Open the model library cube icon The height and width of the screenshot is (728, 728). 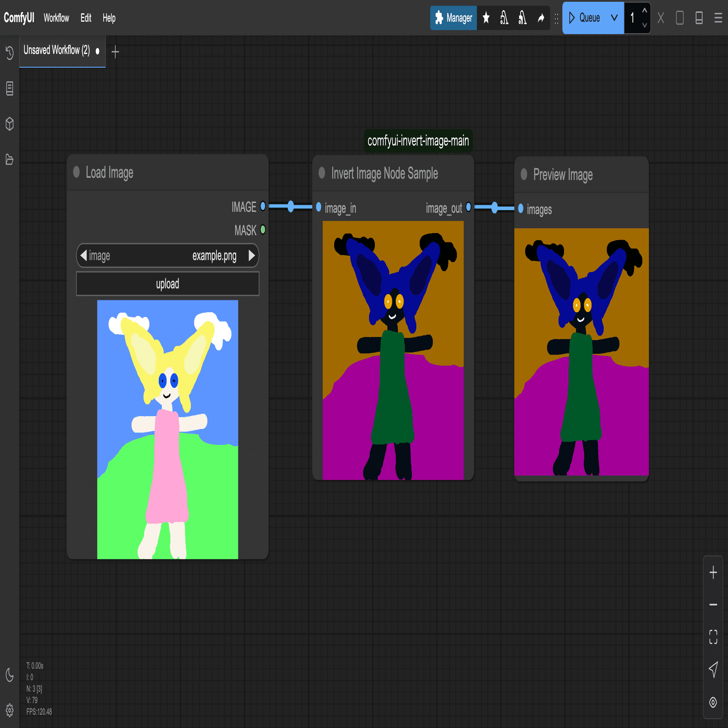click(9, 124)
